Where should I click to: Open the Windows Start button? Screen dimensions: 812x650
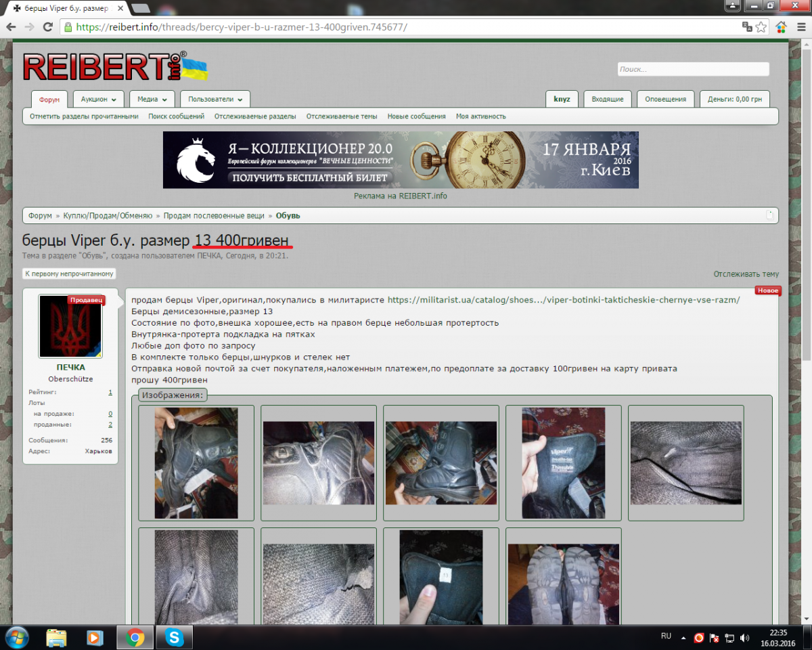pyautogui.click(x=16, y=637)
